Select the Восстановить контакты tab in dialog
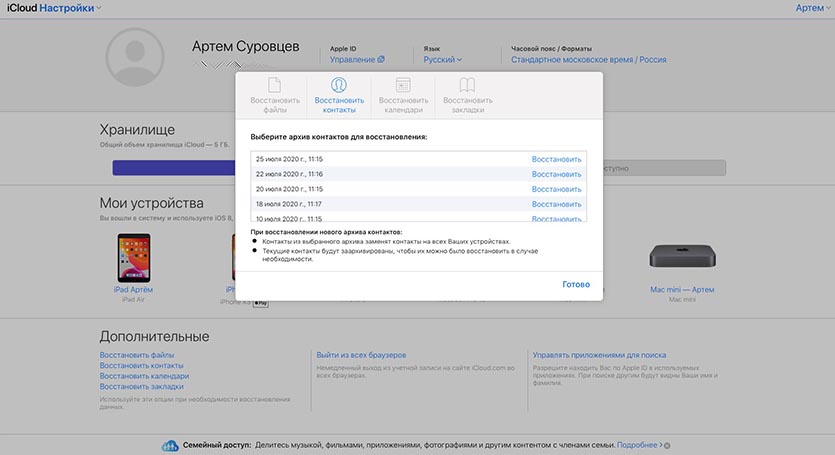The width and height of the screenshot is (835, 455). 339,95
